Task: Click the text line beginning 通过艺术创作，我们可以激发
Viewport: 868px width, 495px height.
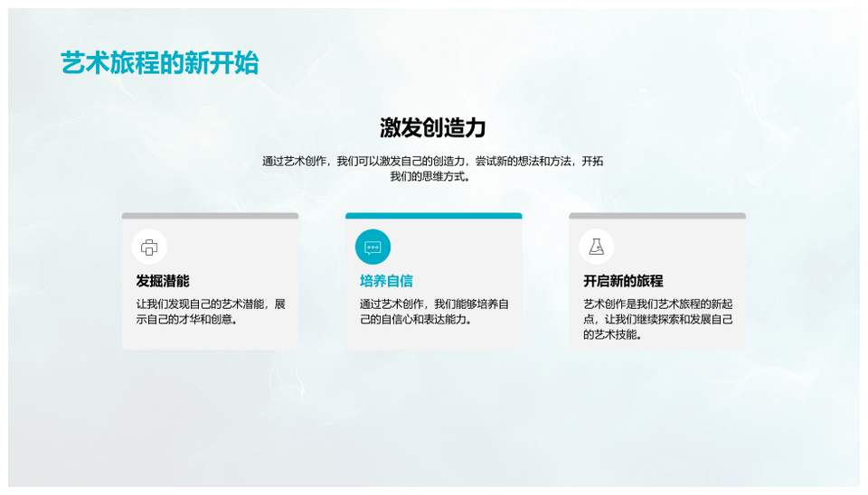Action: coord(433,161)
